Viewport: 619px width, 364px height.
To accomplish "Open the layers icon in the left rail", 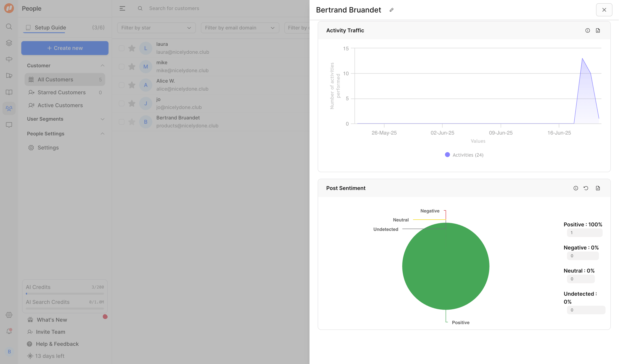I will pyautogui.click(x=9, y=43).
